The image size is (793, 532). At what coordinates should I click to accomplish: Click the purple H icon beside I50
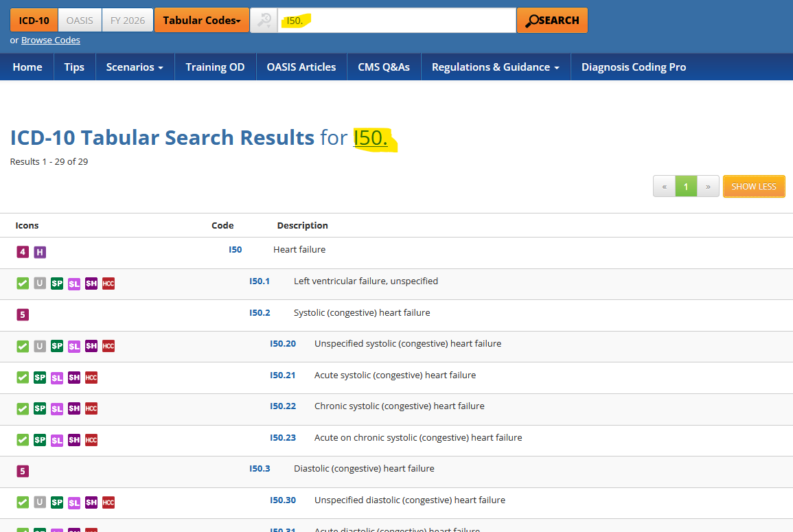(40, 252)
